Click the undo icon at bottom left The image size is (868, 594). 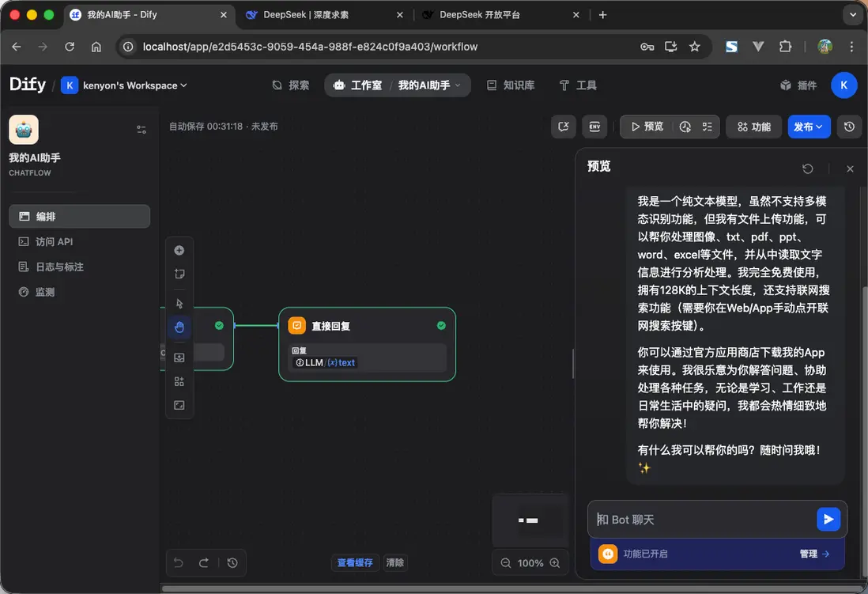[178, 562]
